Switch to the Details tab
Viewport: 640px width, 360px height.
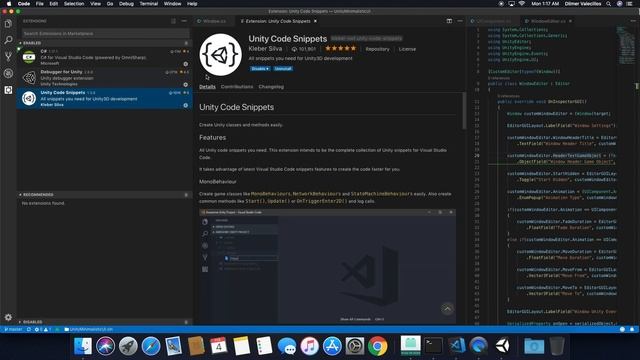point(207,87)
